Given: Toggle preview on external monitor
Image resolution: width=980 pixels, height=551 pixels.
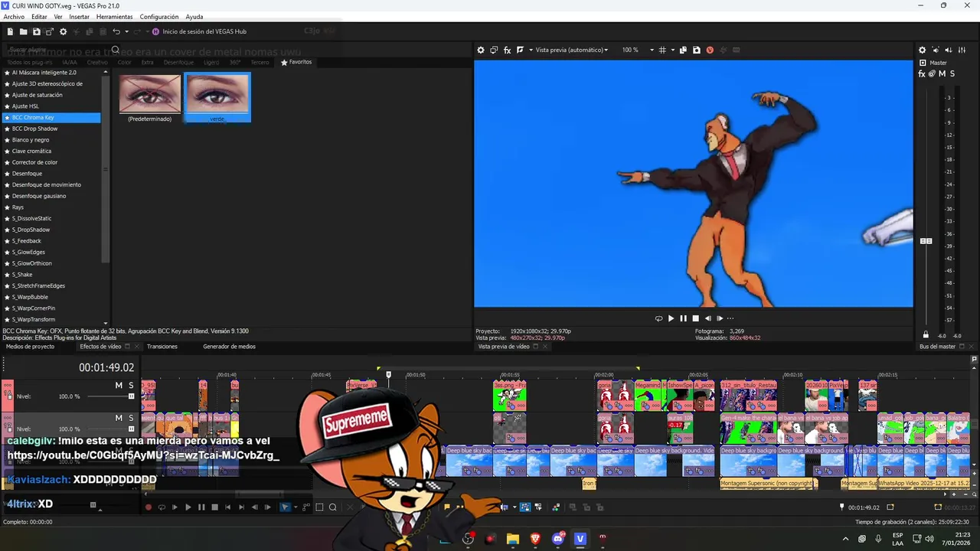Looking at the screenshot, I should (494, 50).
